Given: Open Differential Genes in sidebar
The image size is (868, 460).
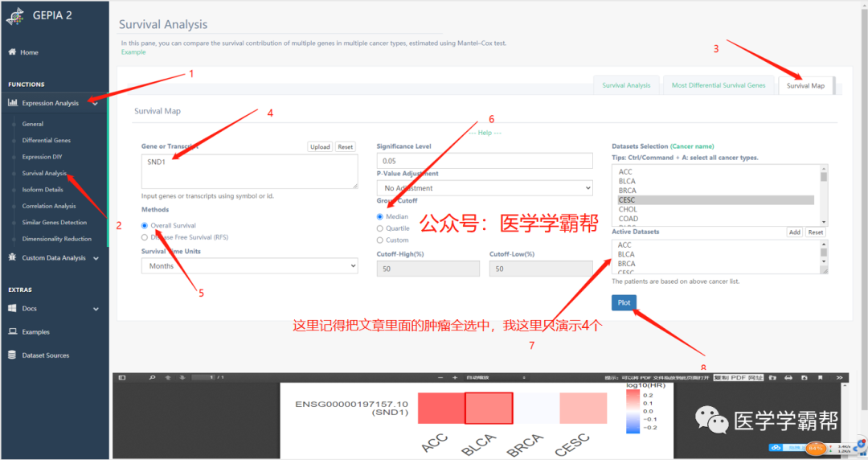Looking at the screenshot, I should tap(47, 140).
